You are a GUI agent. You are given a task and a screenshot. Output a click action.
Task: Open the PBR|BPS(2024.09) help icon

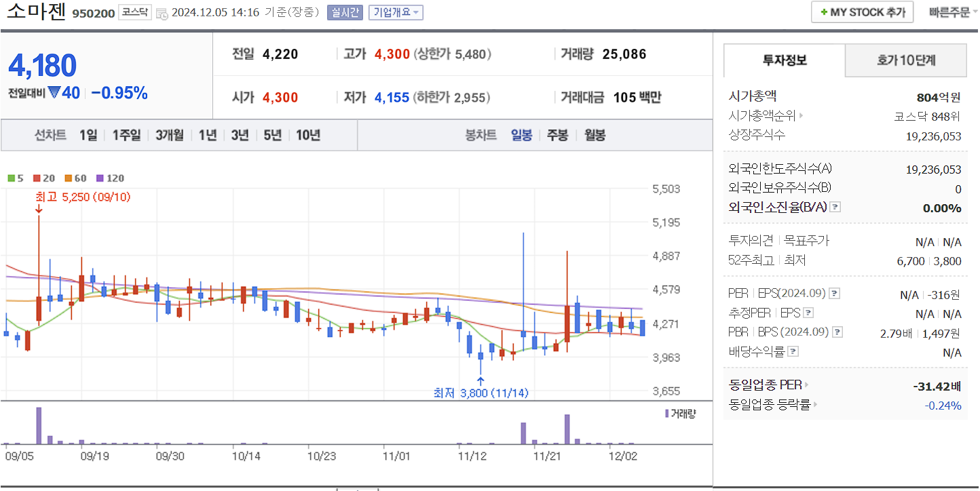(836, 332)
